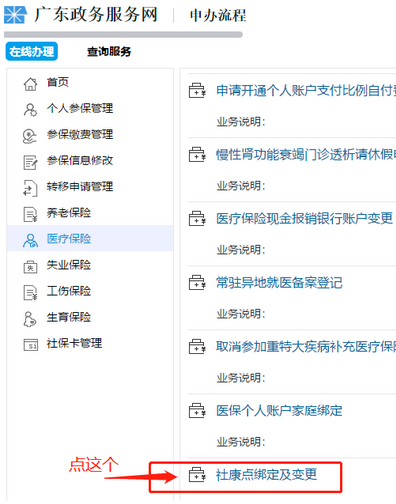The height and width of the screenshot is (504, 396).
Task: Click the medical kit icon beside 社康点绑定及变更
Action: [197, 475]
